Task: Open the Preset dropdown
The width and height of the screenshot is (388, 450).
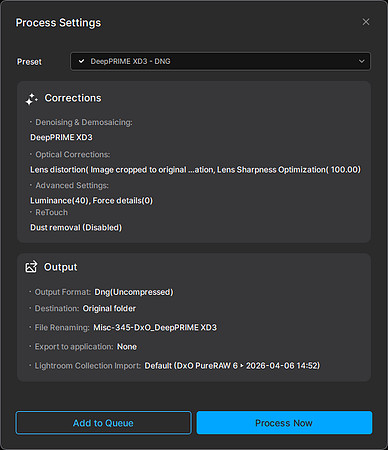Action: 220,61
